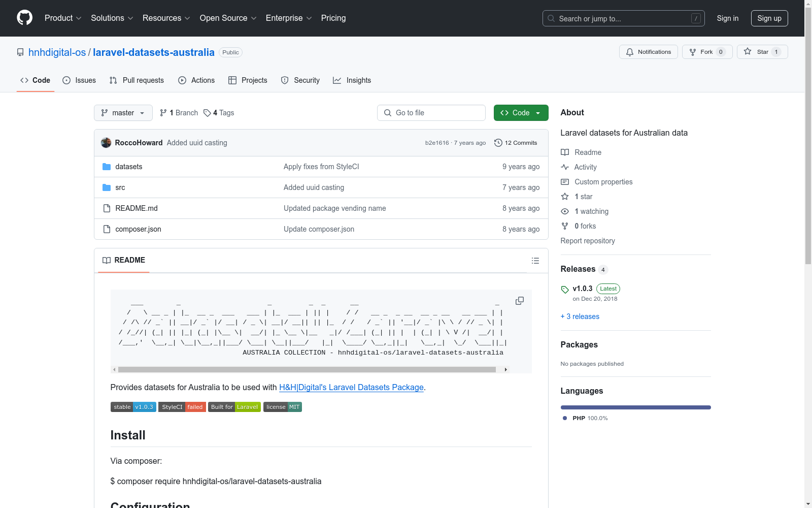Click the v1.0.3 release tag icon

pos(565,290)
